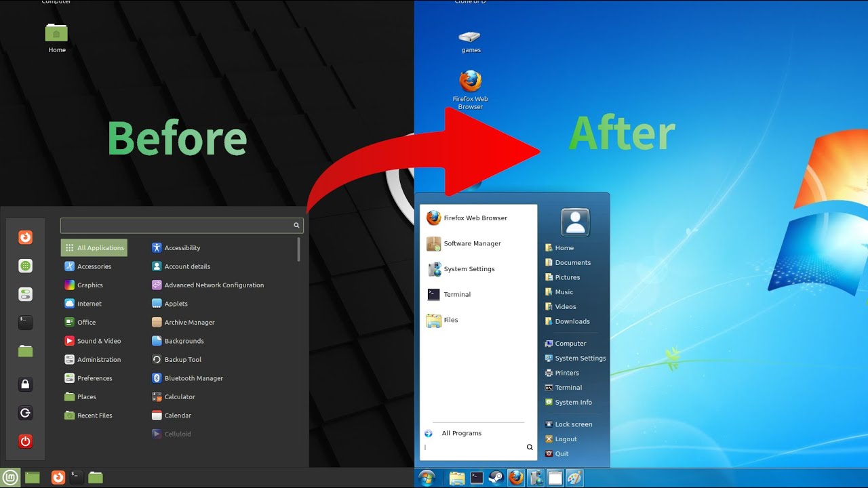Viewport: 868px width, 488px height.
Task: Select All Applications category
Action: point(94,247)
